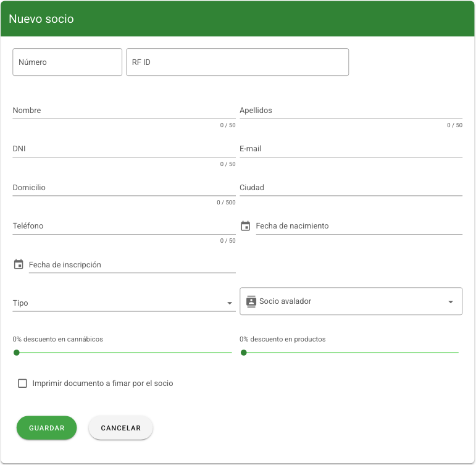Check Imprimir documento a fimar por el socio
The height and width of the screenshot is (465, 476).
(22, 383)
